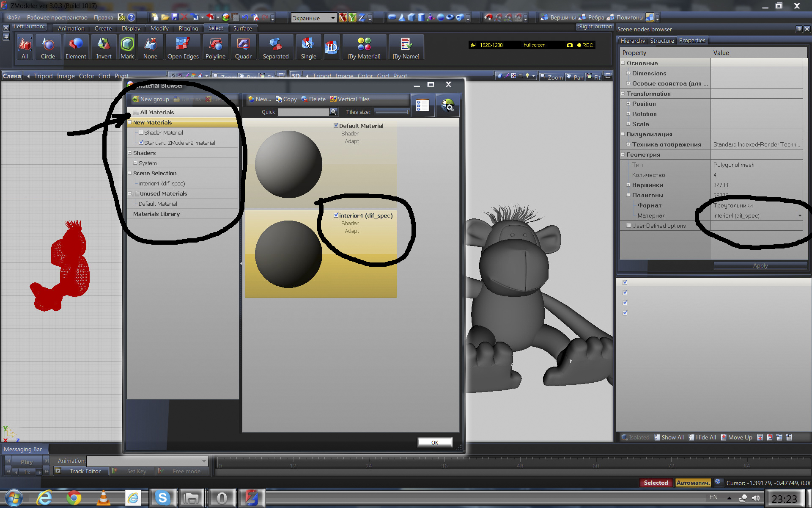
Task: Select the Circle selection tool
Action: coord(48,47)
